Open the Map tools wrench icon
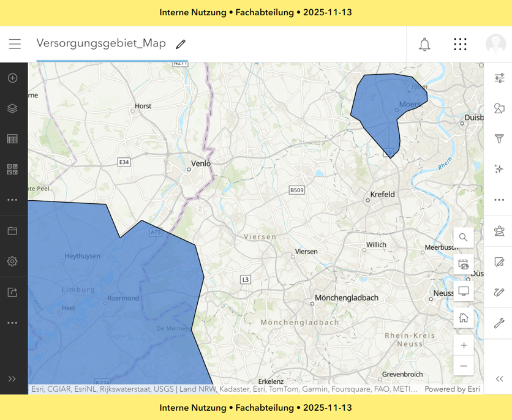Screen dimensions: 512x420 tap(499, 323)
